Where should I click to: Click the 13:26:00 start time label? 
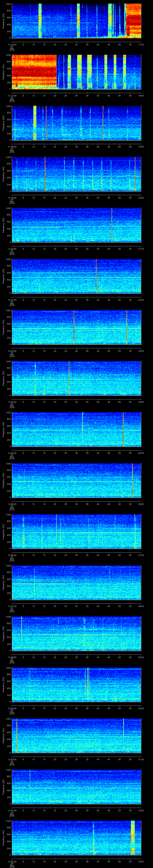(12, 555)
